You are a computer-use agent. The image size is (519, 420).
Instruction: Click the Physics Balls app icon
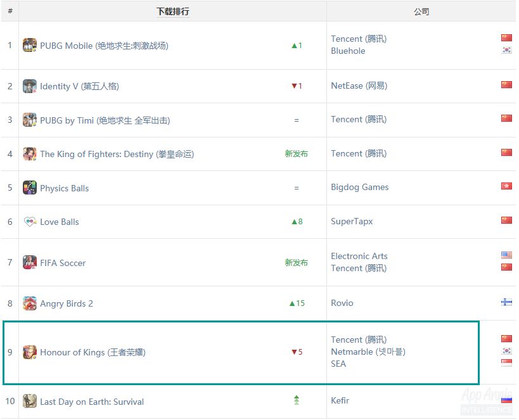point(29,188)
